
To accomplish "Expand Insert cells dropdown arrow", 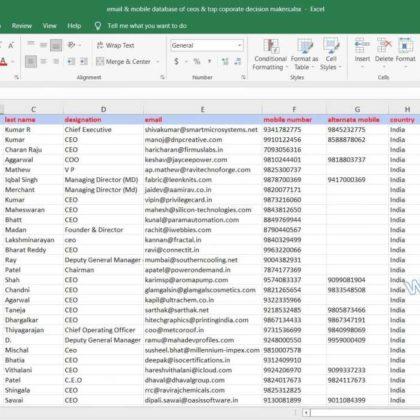I will 362,67.
